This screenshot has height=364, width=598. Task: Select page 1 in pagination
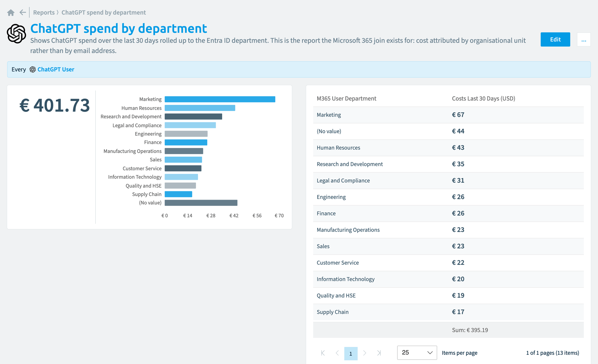pyautogui.click(x=351, y=354)
